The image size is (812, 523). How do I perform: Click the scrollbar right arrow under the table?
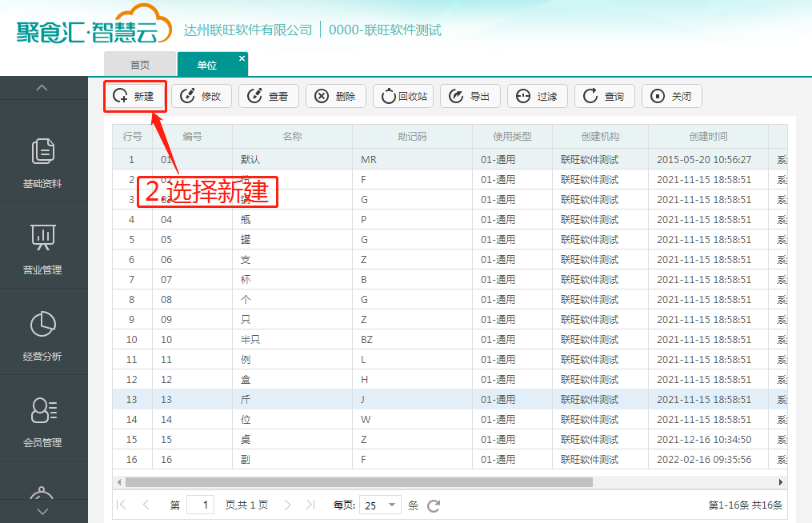781,482
